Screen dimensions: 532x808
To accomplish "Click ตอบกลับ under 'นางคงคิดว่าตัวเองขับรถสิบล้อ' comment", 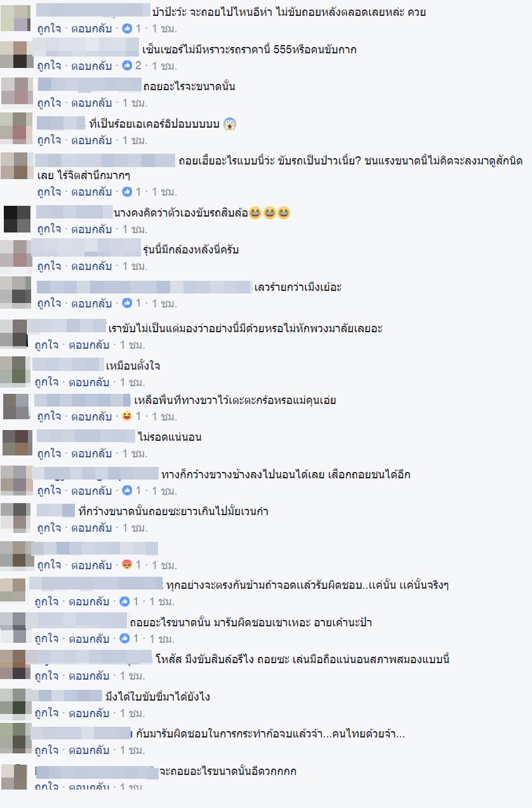I will (91, 229).
